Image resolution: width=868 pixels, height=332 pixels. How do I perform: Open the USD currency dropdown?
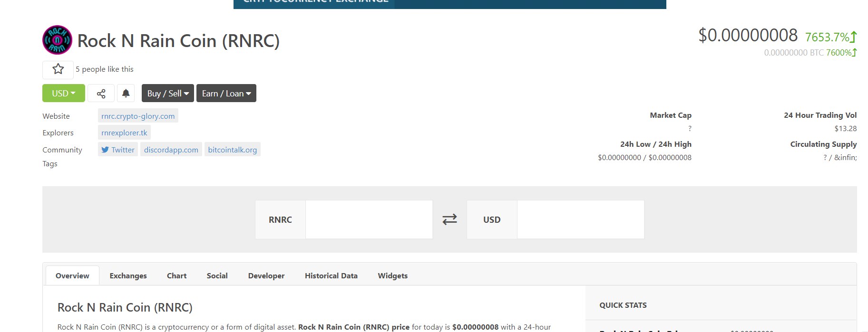64,93
